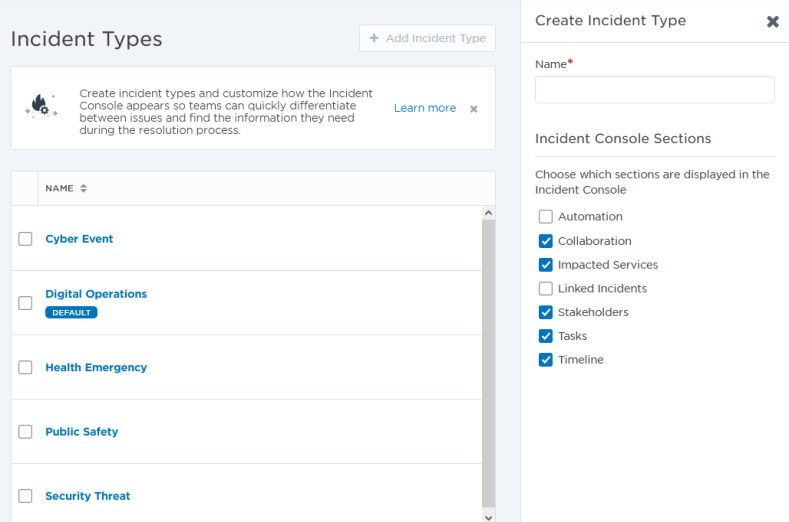Viewport: 789px width, 522px height.
Task: Click the incident type Name input field
Action: [x=654, y=90]
